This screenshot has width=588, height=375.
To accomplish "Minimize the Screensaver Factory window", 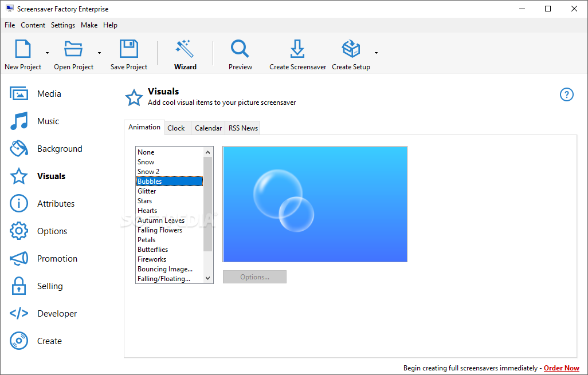I will pyautogui.click(x=522, y=9).
